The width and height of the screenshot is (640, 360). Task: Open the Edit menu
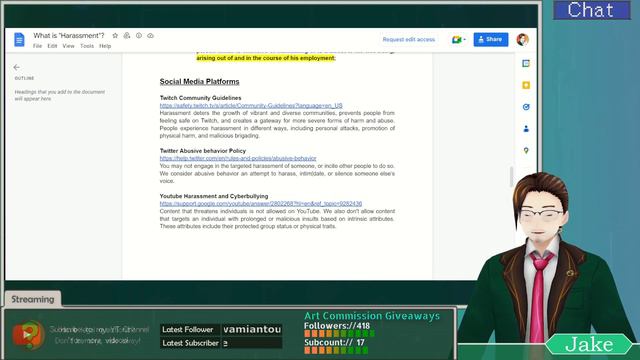[52, 46]
